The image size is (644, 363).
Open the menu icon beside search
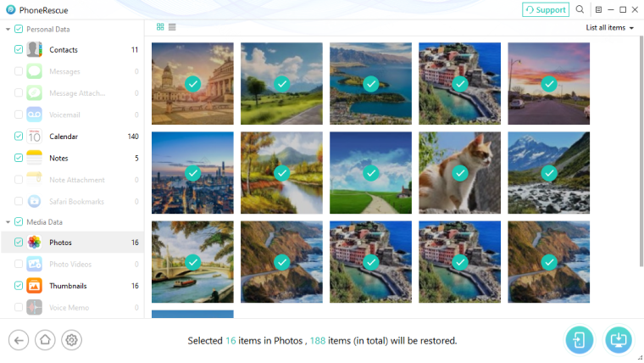pos(598,9)
